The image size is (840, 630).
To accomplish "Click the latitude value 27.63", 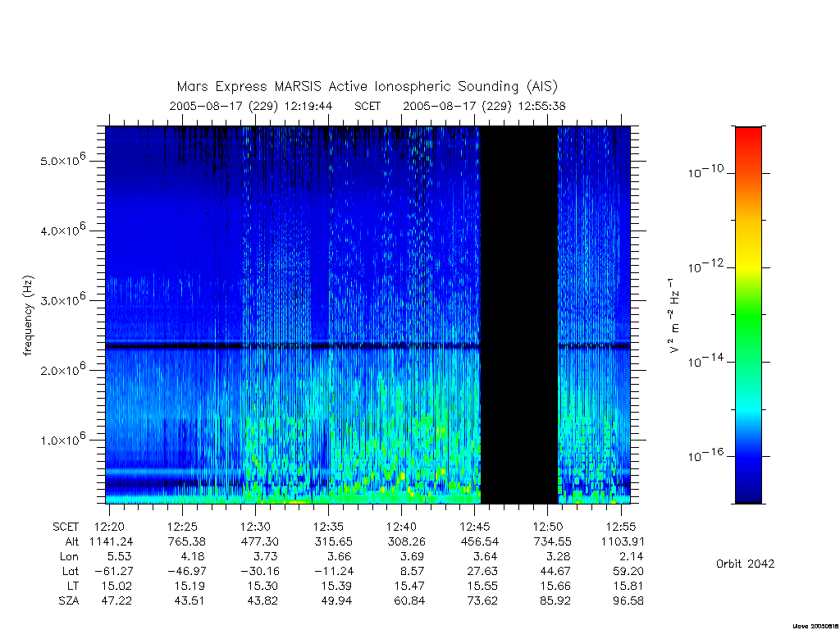I will [x=482, y=571].
